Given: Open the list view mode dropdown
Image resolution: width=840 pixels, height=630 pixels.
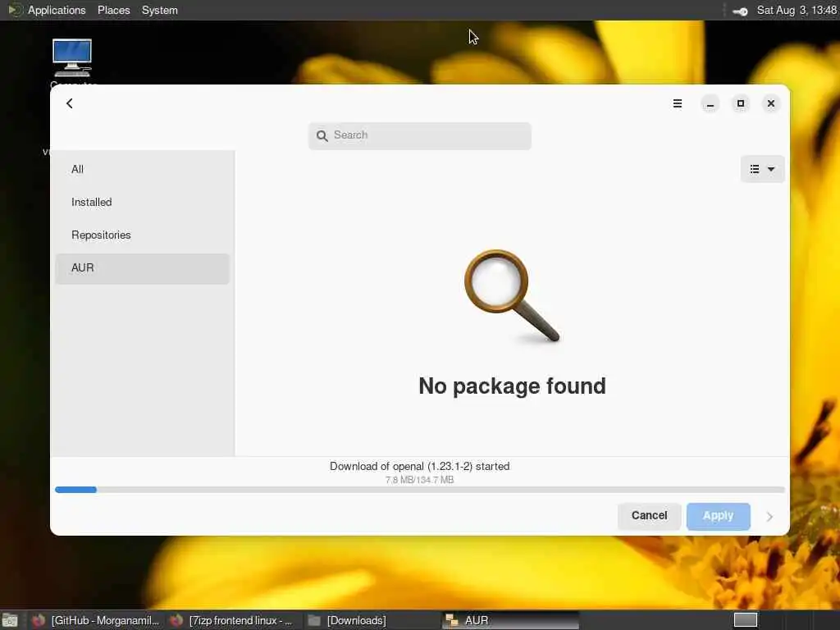Looking at the screenshot, I should click(762, 169).
